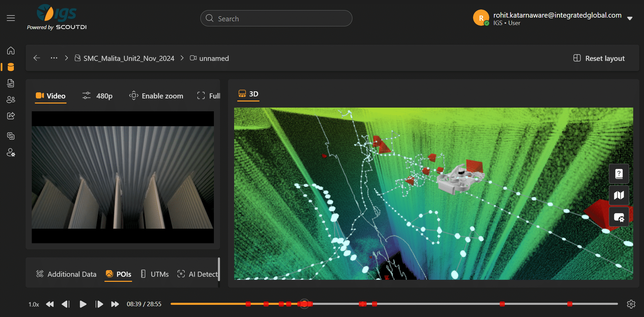This screenshot has width=644, height=317.
Task: Open the hamburger navigation menu
Action: click(x=11, y=18)
